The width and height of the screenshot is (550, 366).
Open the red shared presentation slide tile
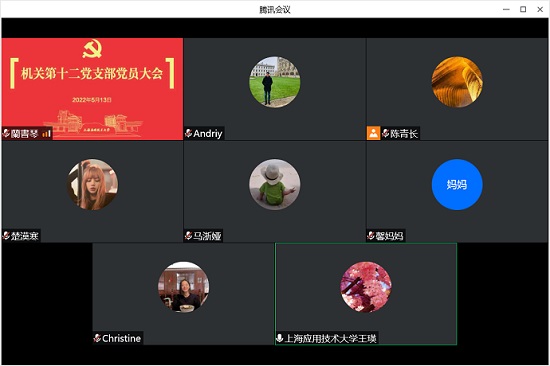(92, 89)
